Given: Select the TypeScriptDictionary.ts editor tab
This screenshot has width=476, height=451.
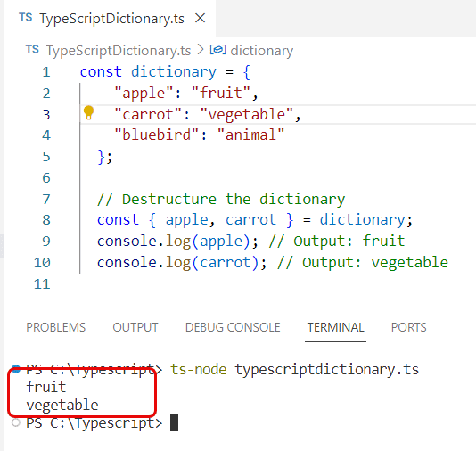Looking at the screenshot, I should tap(110, 18).
